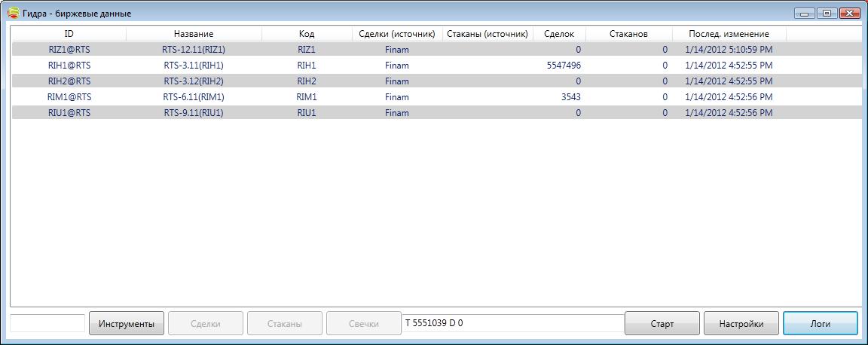The image size is (868, 345).
Task: Click the Сделки (источник) column header
Action: tap(397, 34)
